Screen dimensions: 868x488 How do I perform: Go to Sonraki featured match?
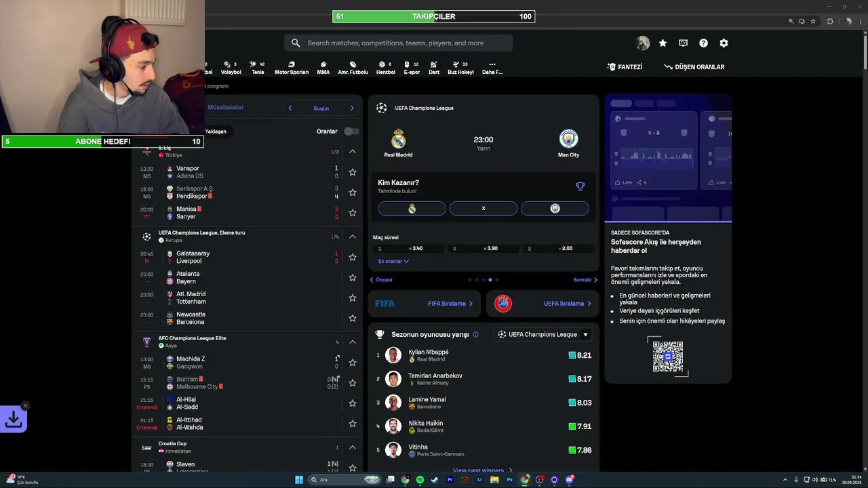pos(585,280)
